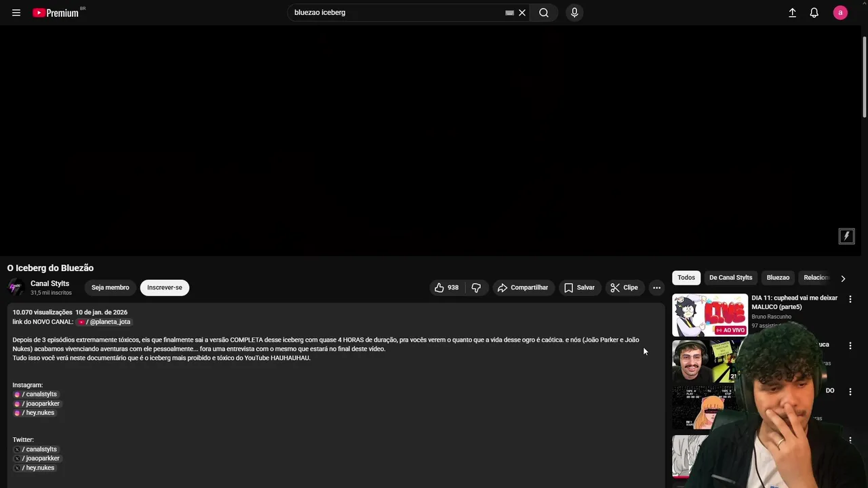Open the notifications bell

pyautogui.click(x=814, y=12)
